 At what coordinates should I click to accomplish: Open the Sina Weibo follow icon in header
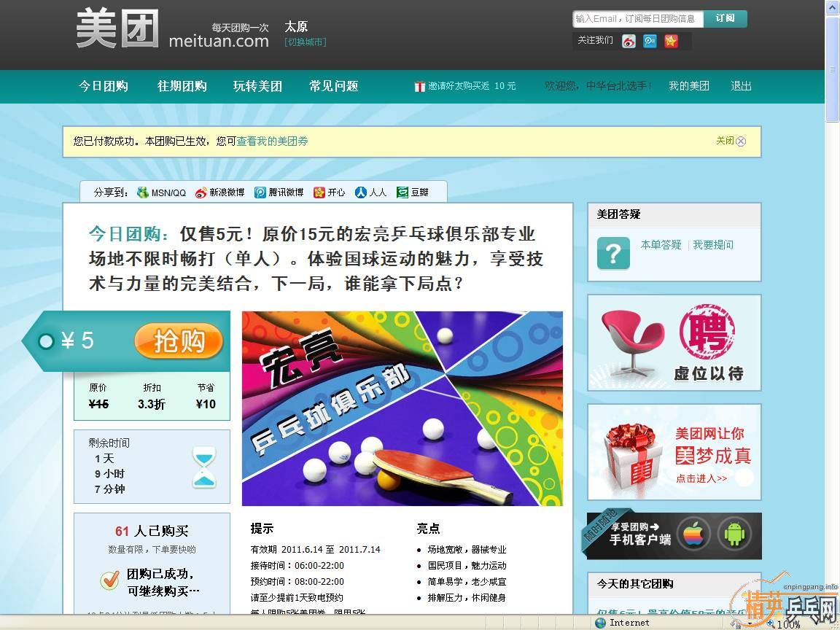tap(629, 41)
